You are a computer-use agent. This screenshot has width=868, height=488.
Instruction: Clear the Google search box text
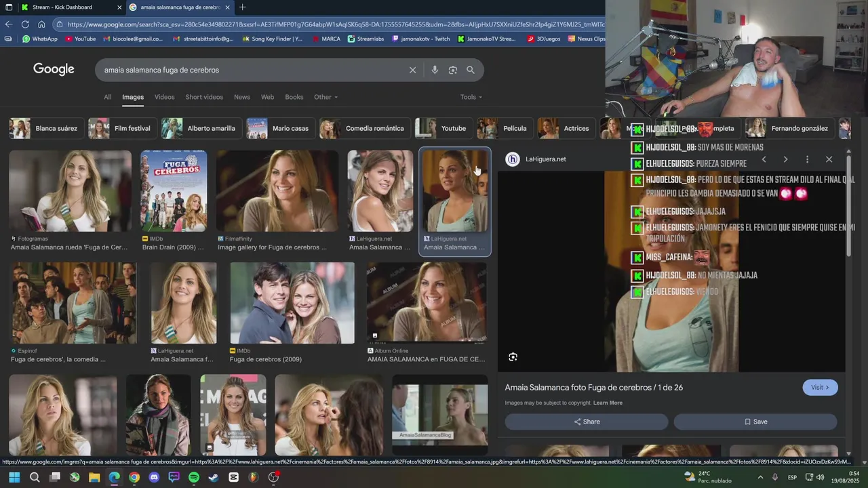tap(412, 70)
